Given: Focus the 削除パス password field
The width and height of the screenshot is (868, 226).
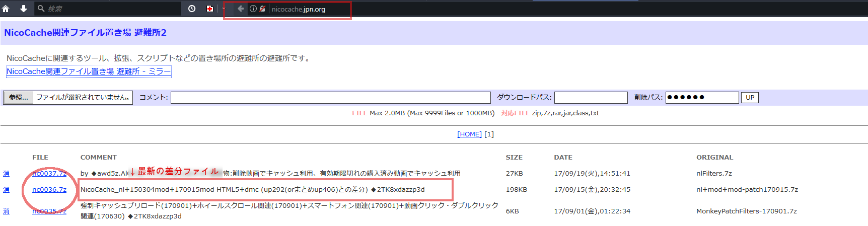Looking at the screenshot, I should tap(702, 97).
